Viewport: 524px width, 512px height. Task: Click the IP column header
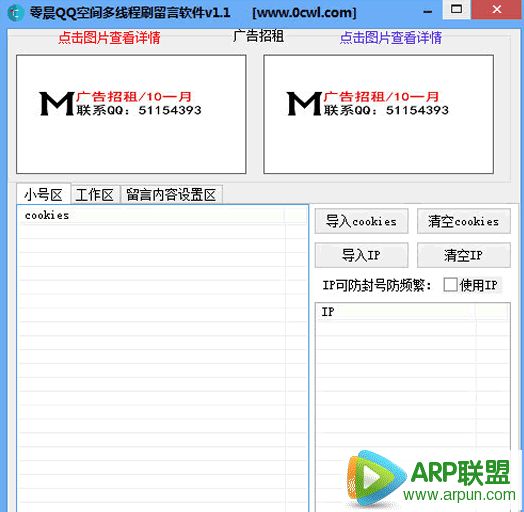(396, 312)
